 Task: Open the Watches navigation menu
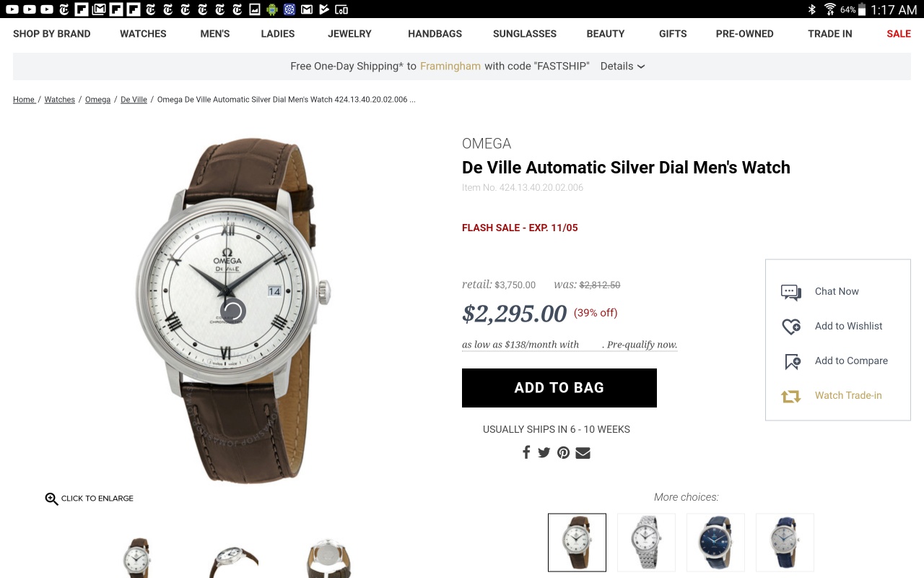(143, 34)
